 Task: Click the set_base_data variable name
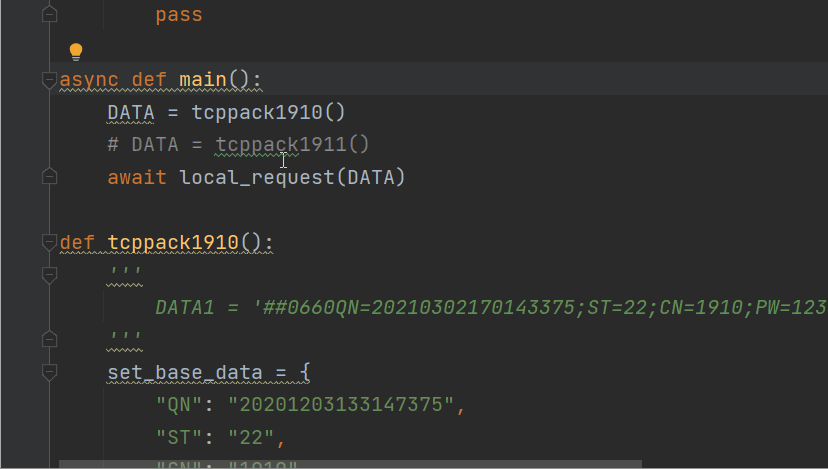(185, 373)
